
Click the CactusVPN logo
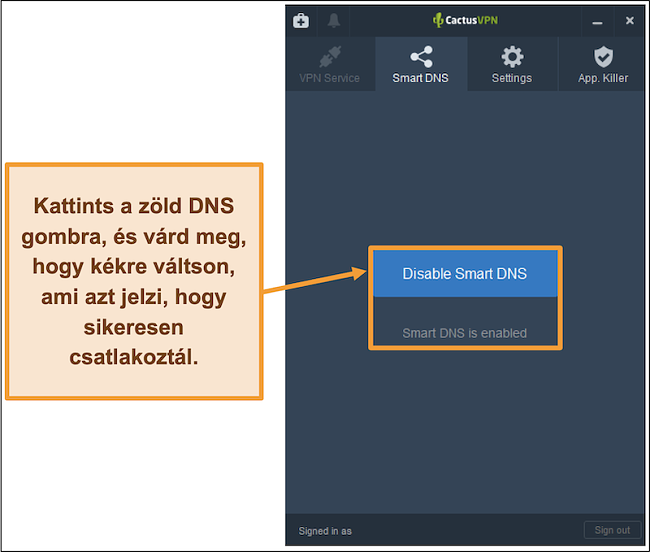pos(465,20)
